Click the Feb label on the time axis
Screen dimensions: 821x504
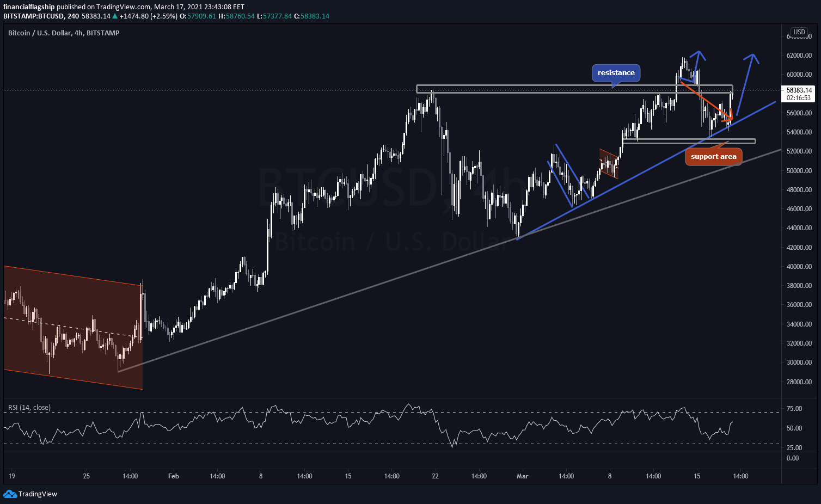(174, 476)
